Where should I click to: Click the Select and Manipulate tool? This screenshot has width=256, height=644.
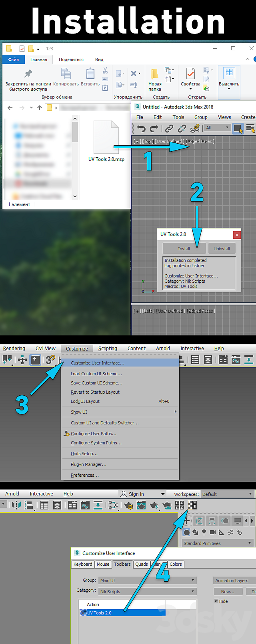(22, 360)
